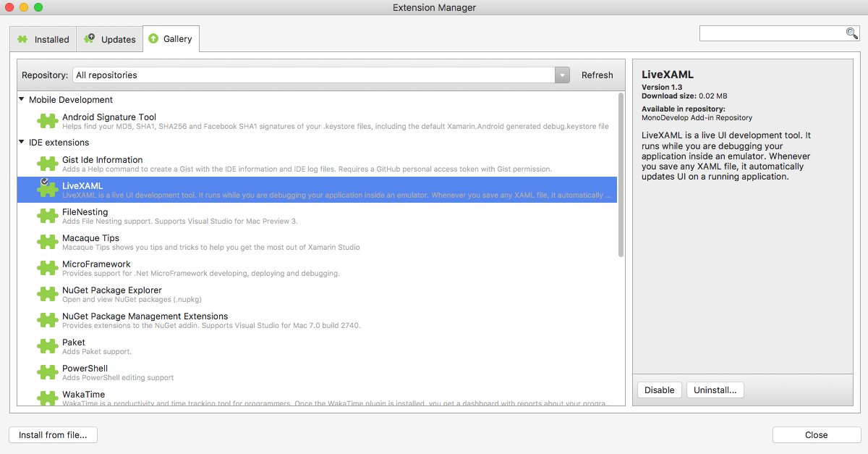Select the LiveXAML row title
The width and height of the screenshot is (868, 454).
coord(82,186)
